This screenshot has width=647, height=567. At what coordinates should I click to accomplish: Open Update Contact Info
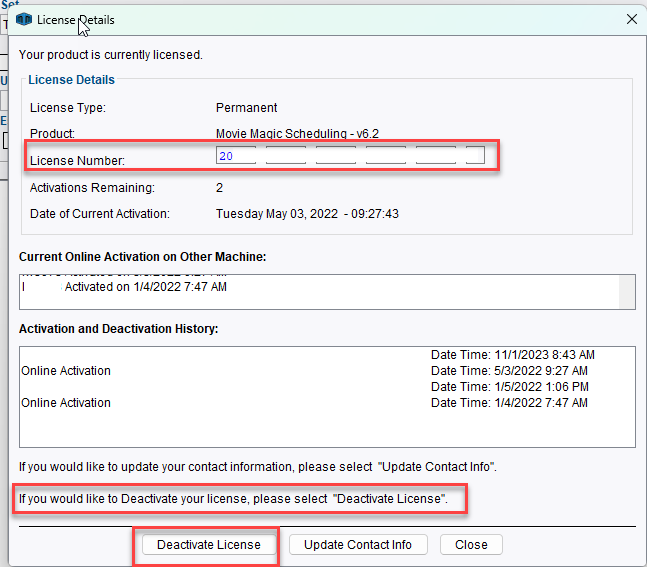click(358, 545)
